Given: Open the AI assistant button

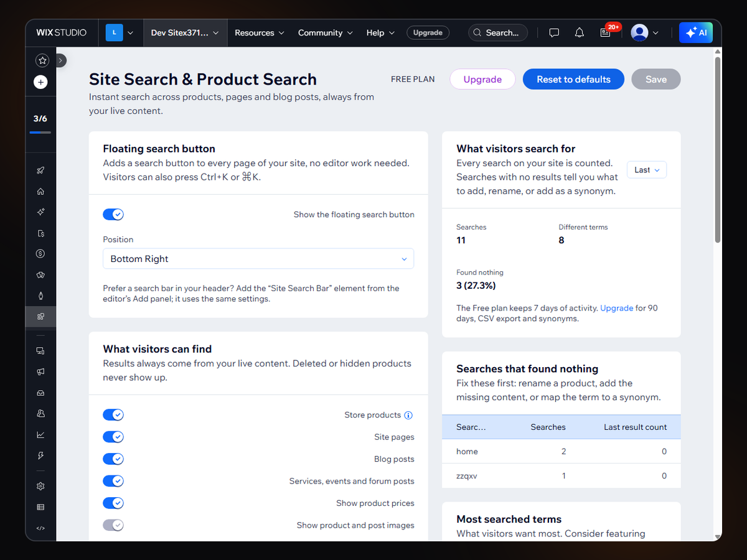Looking at the screenshot, I should click(696, 33).
